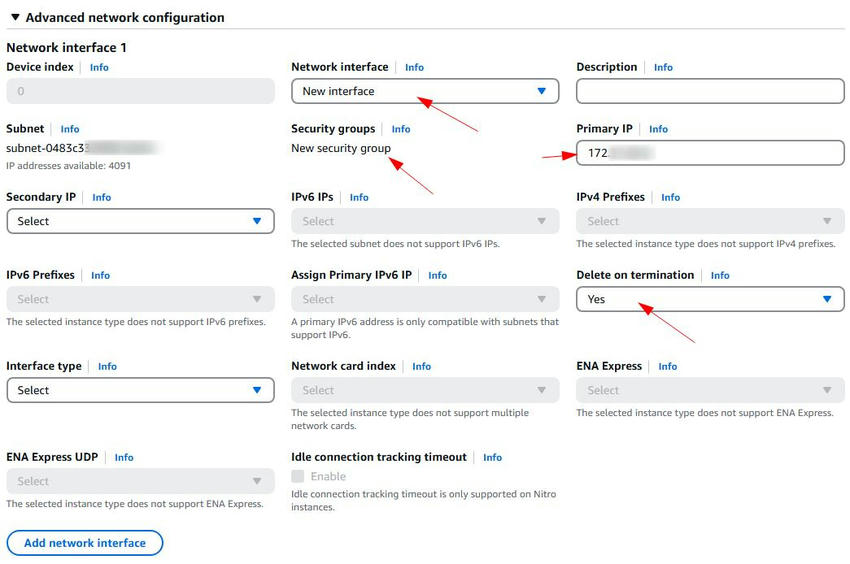Open Info link beside Primary IP

(x=658, y=129)
